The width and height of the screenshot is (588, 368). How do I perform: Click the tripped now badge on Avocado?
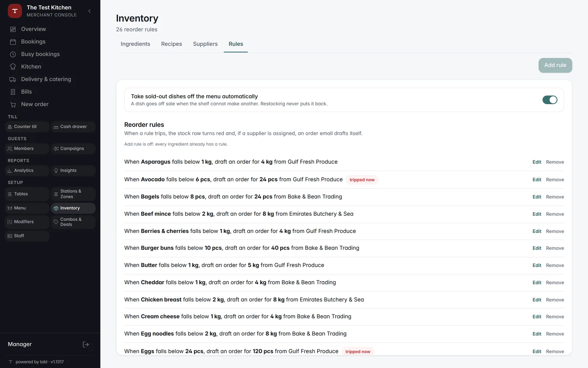coord(362,180)
